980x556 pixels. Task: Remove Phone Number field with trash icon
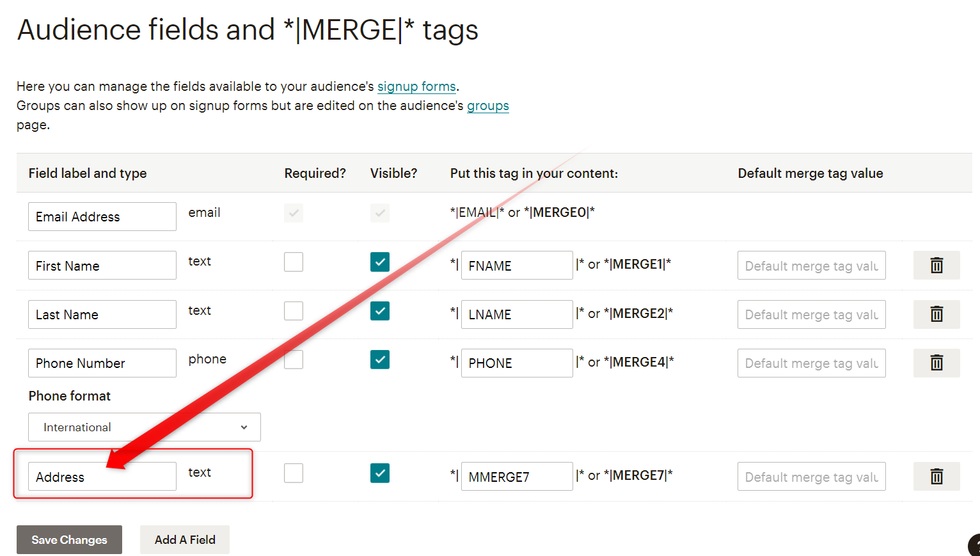[937, 363]
